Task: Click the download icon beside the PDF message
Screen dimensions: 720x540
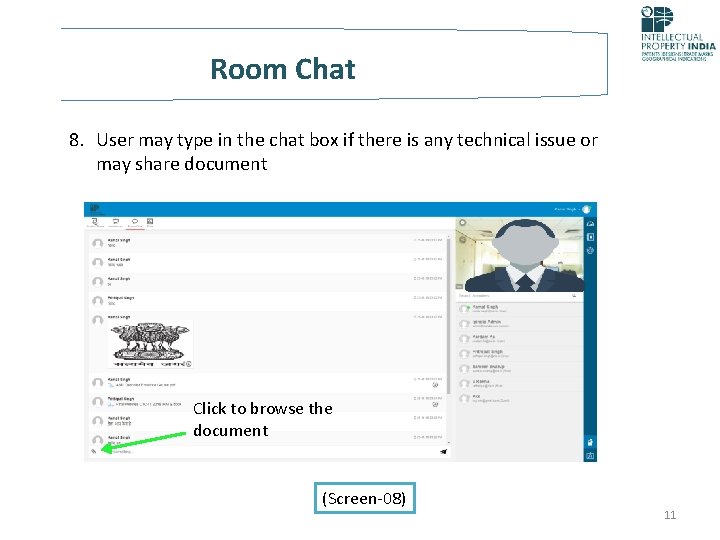Action: (435, 385)
